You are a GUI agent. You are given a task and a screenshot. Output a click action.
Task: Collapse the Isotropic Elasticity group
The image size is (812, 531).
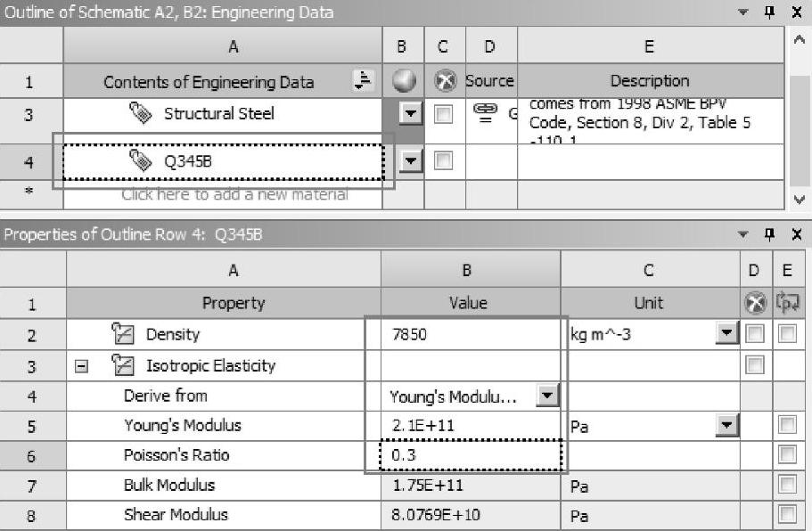point(81,366)
